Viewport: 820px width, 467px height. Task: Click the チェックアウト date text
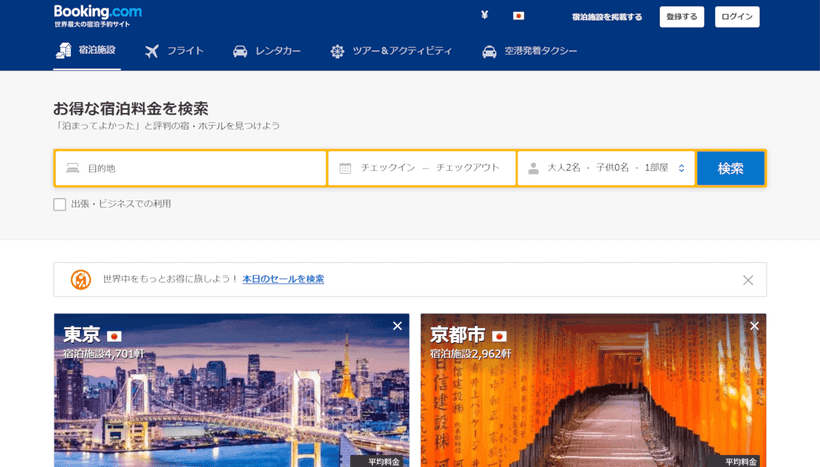(x=468, y=167)
